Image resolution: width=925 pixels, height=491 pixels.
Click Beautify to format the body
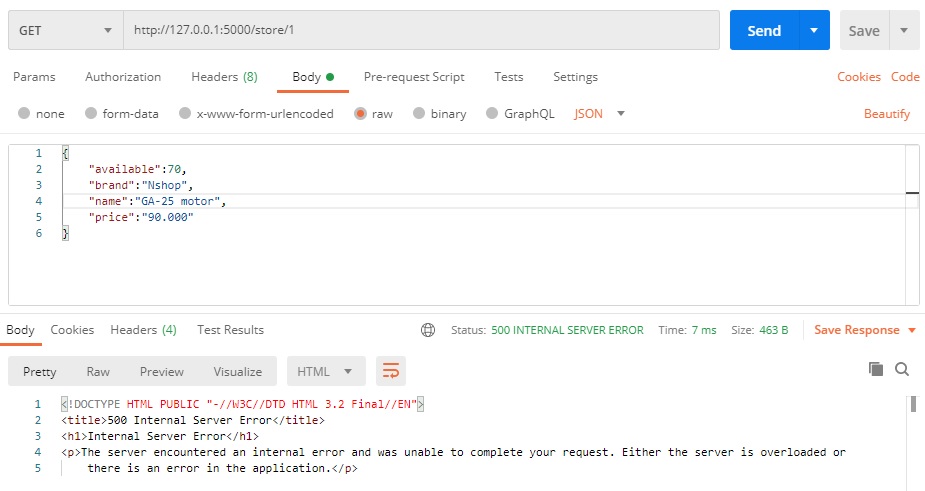[887, 113]
